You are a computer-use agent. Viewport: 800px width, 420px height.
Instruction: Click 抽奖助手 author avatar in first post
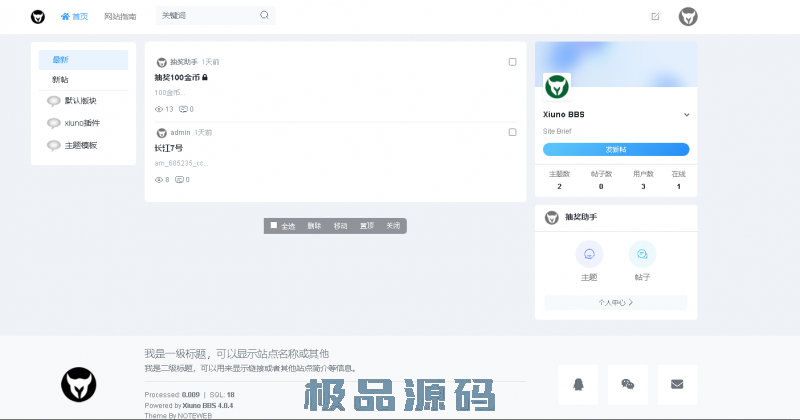tap(162, 62)
